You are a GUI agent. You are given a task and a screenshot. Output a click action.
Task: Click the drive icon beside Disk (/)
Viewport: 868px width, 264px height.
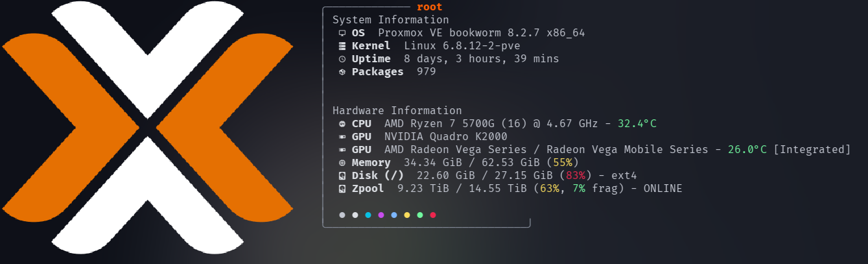342,176
